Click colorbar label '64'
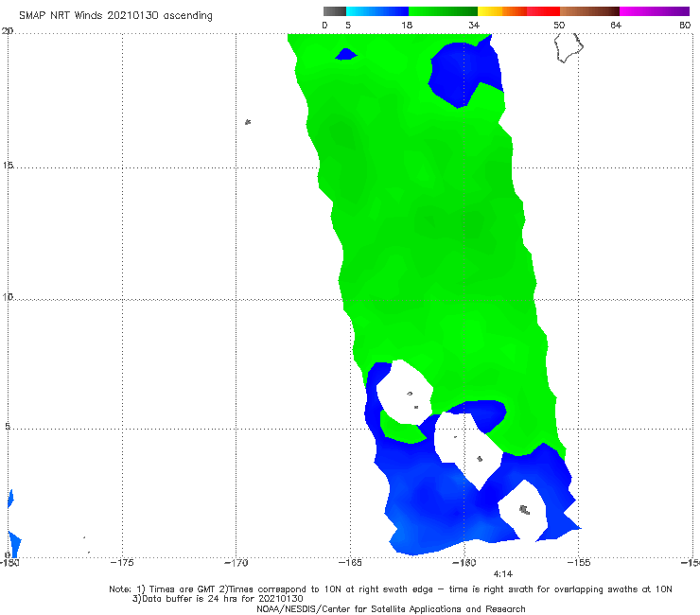The width and height of the screenshot is (700, 615). tap(616, 25)
